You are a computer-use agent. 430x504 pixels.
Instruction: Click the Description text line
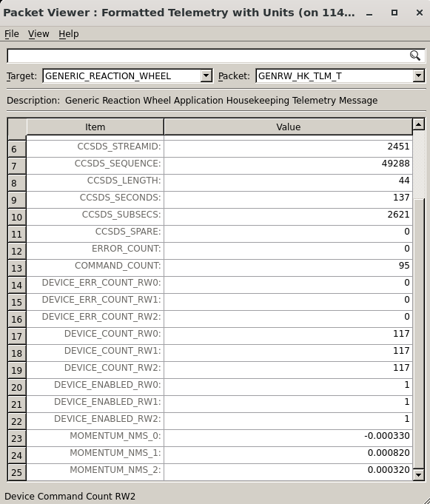click(x=192, y=101)
